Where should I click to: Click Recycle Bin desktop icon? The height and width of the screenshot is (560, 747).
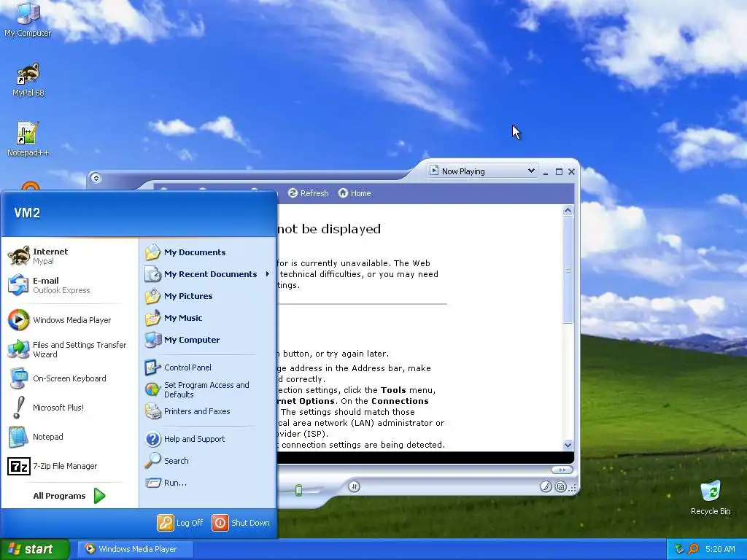[x=711, y=498]
